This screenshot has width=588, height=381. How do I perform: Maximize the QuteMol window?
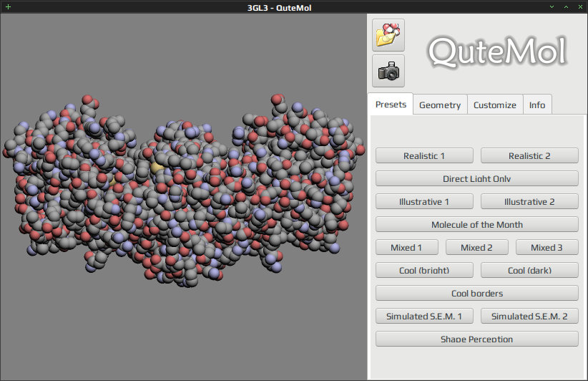[x=566, y=6]
